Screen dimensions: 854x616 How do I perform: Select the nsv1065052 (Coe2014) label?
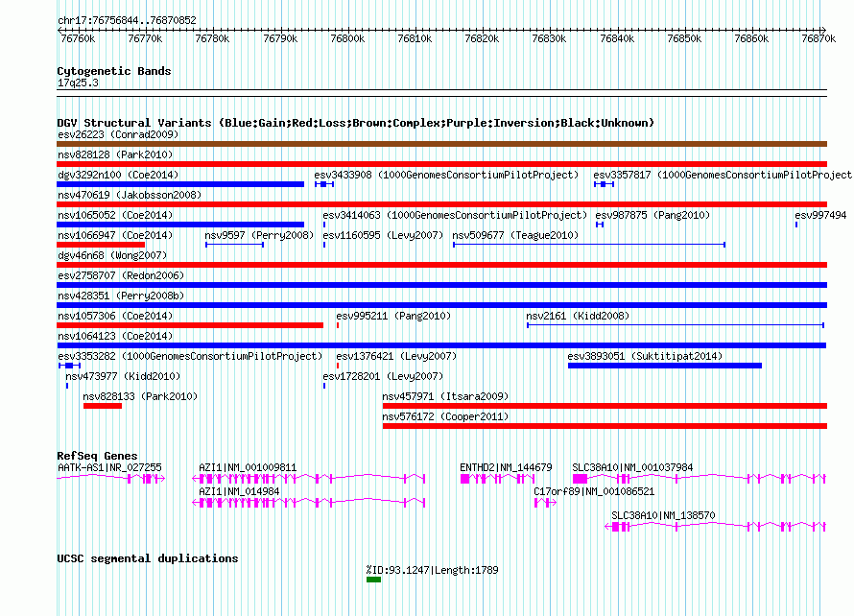[x=115, y=215]
